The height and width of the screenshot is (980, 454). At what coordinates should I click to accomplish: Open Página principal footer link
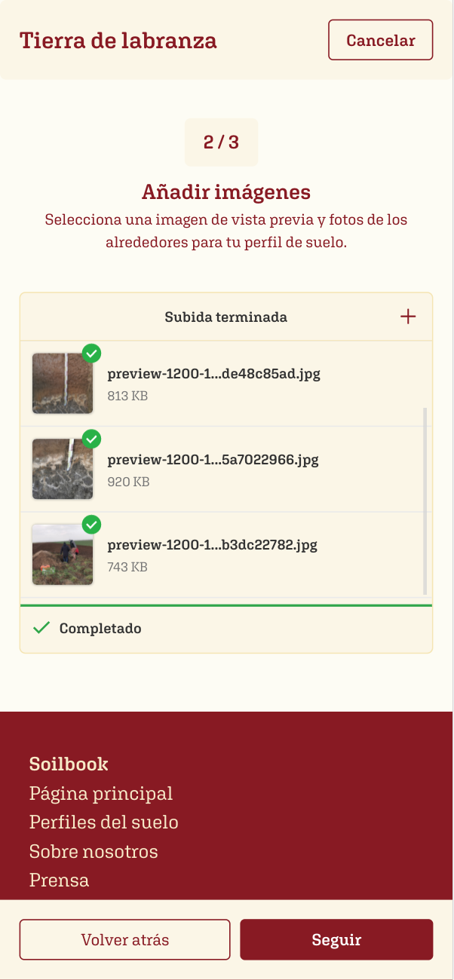tap(101, 794)
